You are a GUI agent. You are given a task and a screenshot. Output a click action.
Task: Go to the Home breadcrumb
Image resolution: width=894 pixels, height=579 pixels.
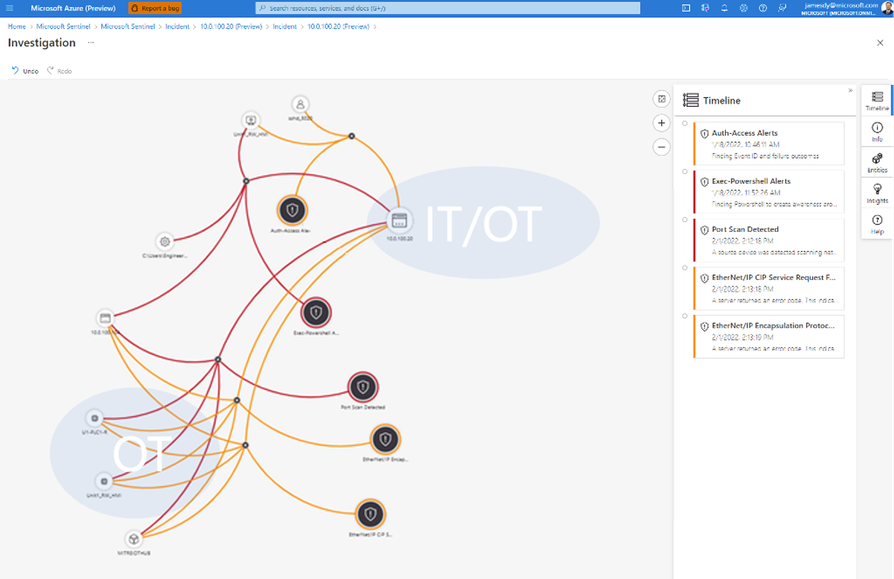coord(17,26)
